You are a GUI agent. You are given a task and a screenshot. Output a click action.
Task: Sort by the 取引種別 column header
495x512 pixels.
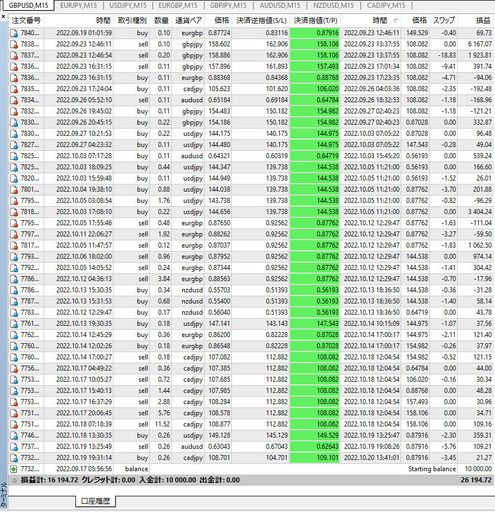132,21
